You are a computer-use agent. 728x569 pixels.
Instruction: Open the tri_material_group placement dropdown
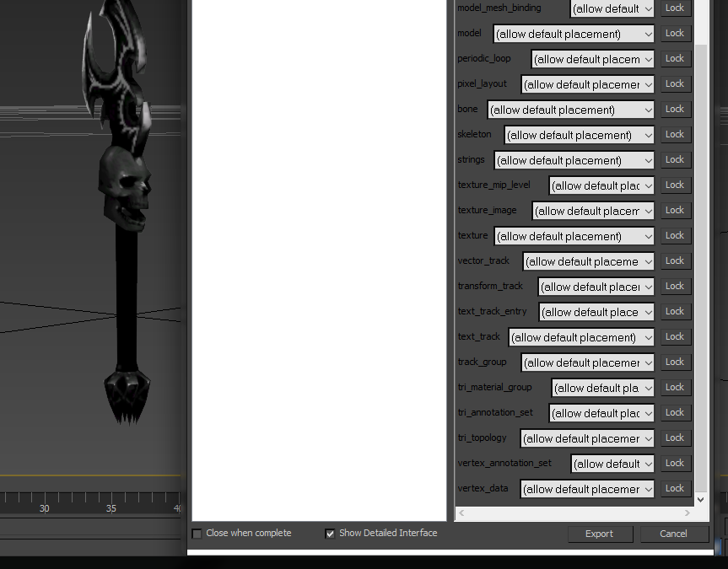(x=603, y=388)
